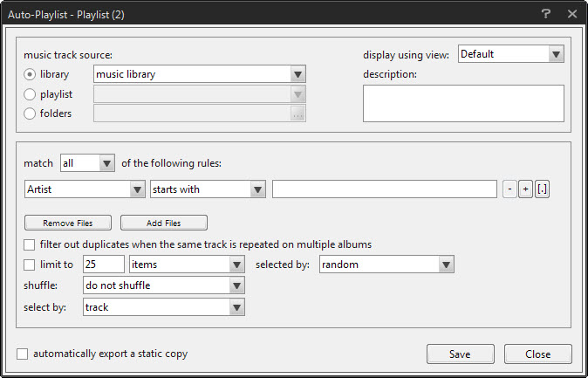This screenshot has width=588, height=378.
Task: Open the music library dropdown
Action: [x=200, y=74]
